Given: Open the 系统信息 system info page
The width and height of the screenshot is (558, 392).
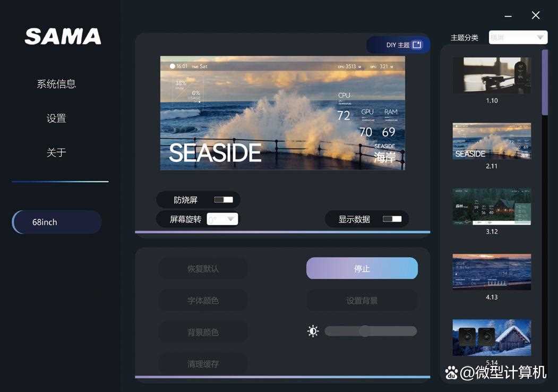Looking at the screenshot, I should point(56,84).
